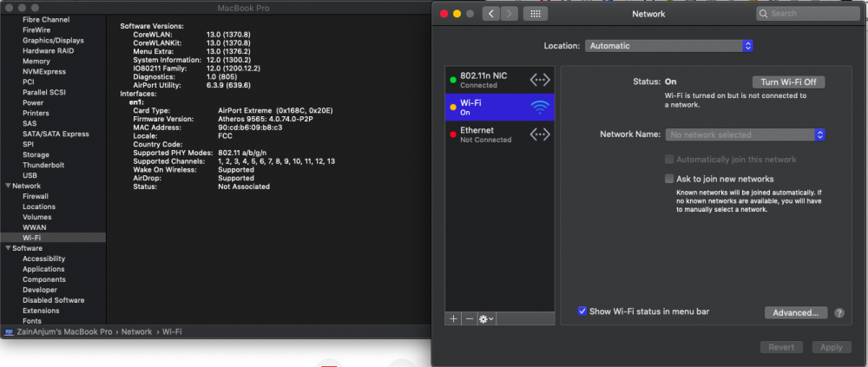Show all preferences grid icon

[x=536, y=14]
